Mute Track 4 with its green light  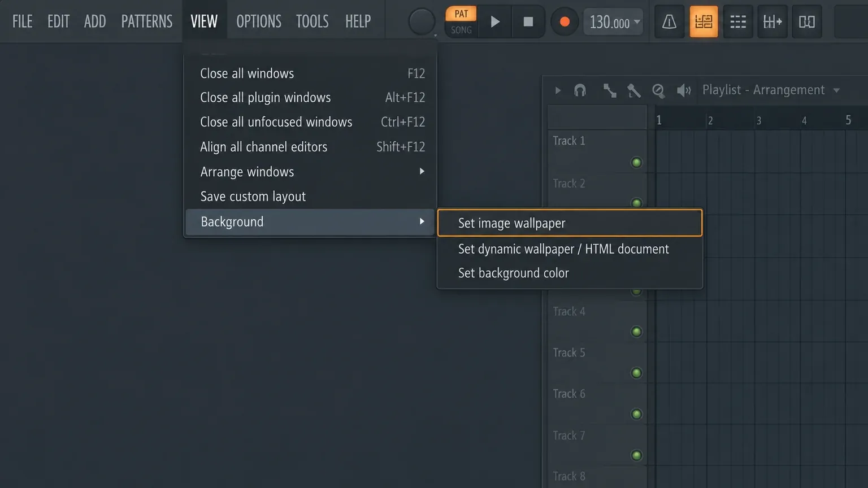[x=636, y=332]
